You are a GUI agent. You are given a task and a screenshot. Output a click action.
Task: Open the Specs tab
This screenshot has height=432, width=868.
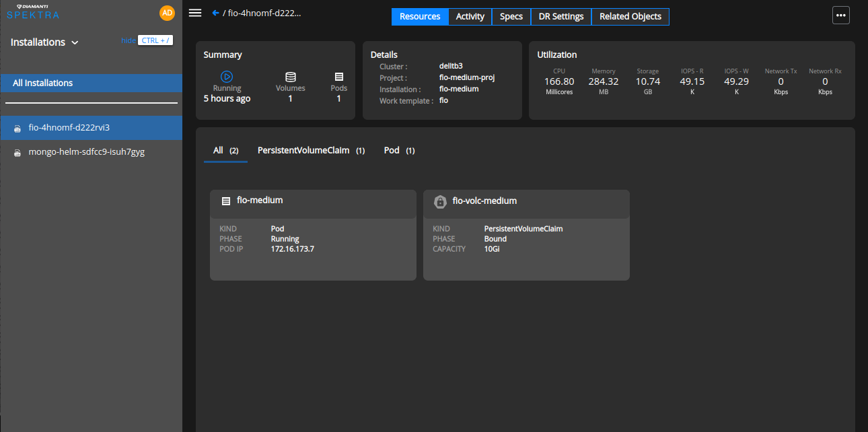(x=511, y=17)
